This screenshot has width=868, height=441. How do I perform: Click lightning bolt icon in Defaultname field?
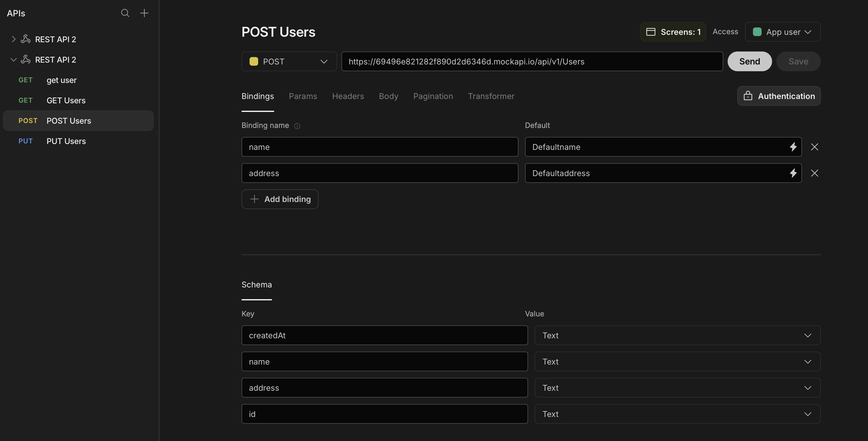(x=793, y=147)
